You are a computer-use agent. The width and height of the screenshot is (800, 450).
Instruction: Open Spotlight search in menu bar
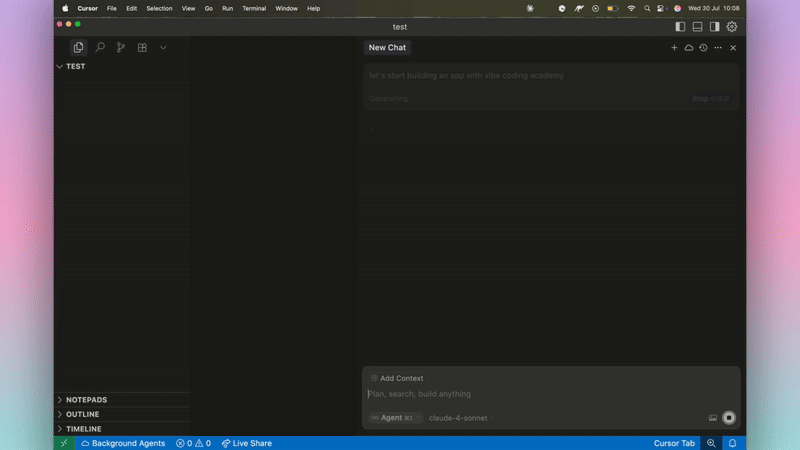point(647,8)
